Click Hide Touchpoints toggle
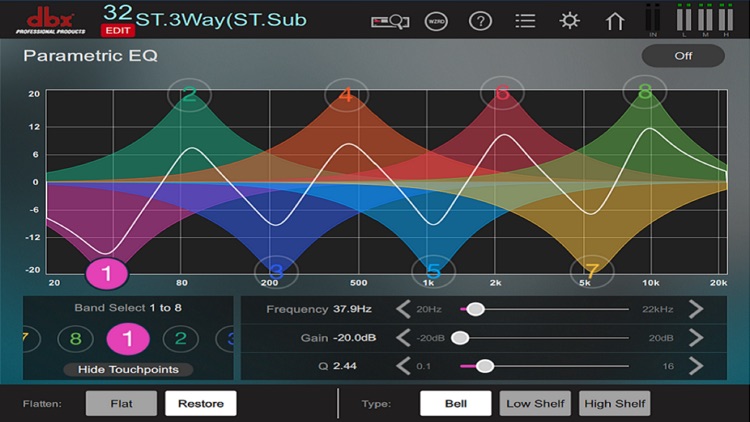 128,369
